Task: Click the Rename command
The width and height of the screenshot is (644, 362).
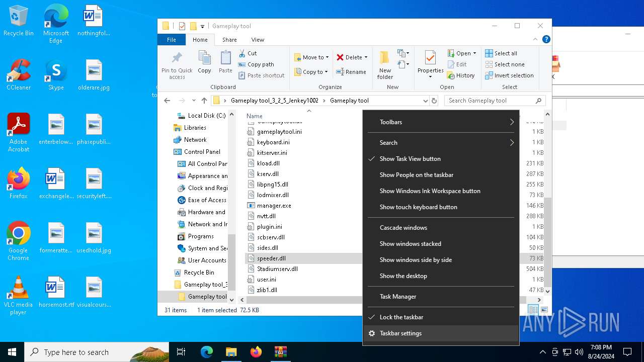Action: point(351,72)
